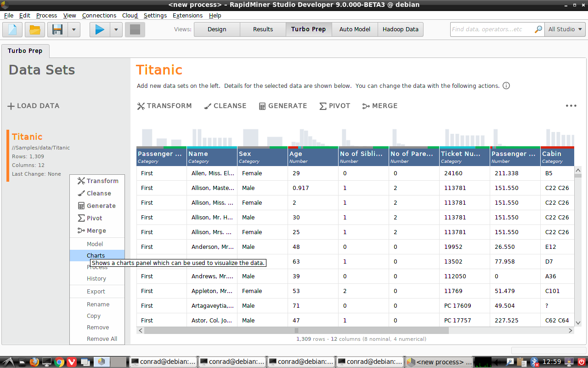
Task: Select Export from the context menu
Action: (x=96, y=291)
